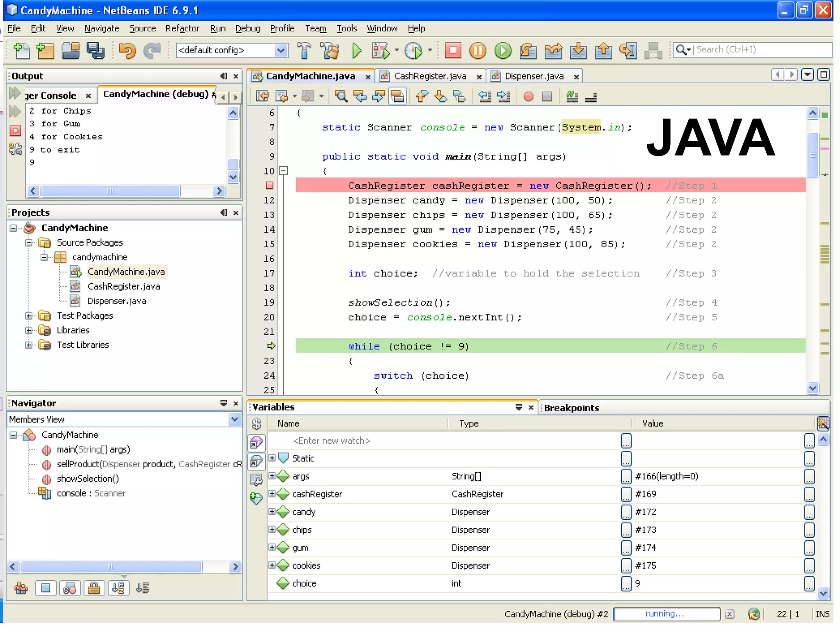
Task: Expand the cashRegister variable
Action: click(x=272, y=494)
